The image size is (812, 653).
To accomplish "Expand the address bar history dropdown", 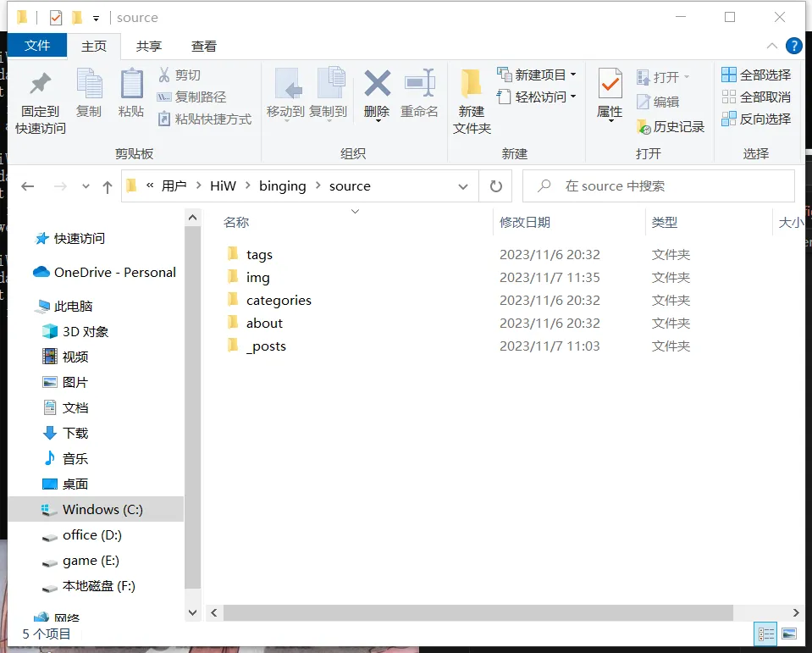I will click(463, 186).
